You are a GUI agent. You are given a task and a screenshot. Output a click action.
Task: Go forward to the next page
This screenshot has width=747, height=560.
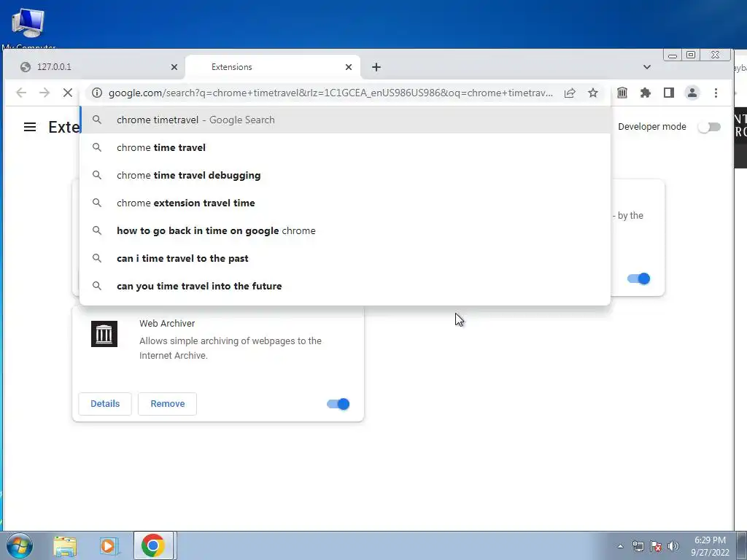tap(44, 93)
